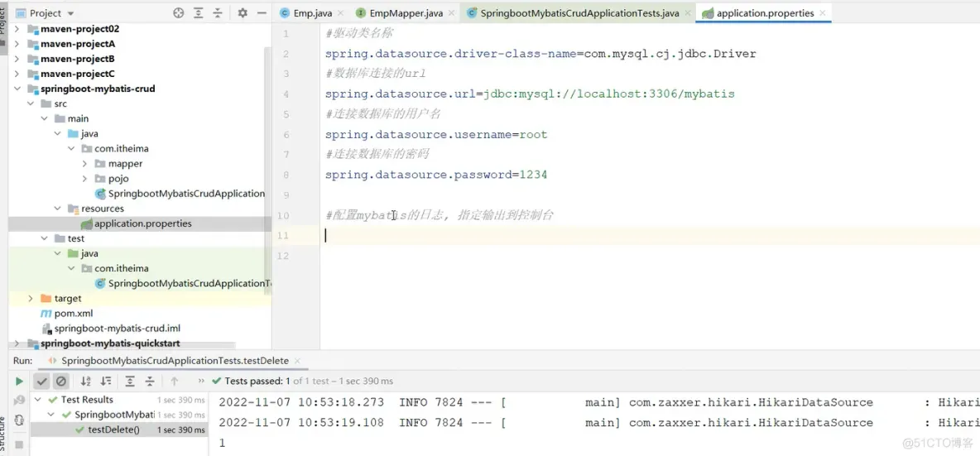Select pom.xml in project tree

[x=67, y=314]
